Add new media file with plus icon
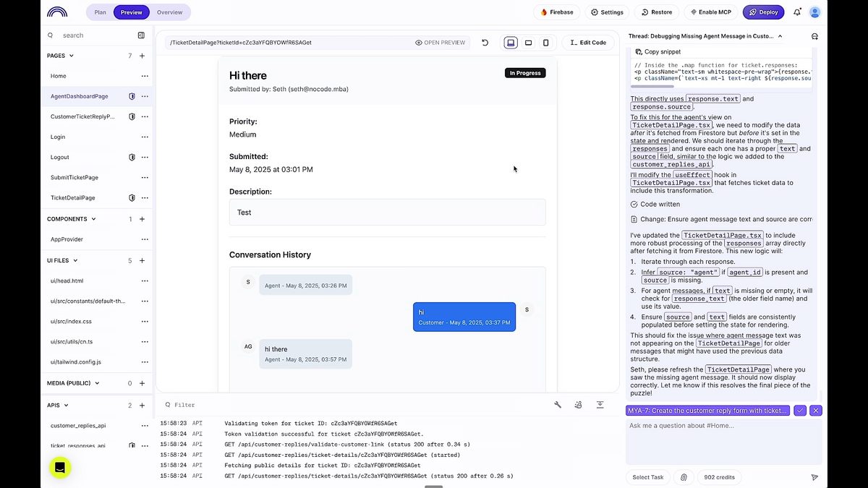 142,383
